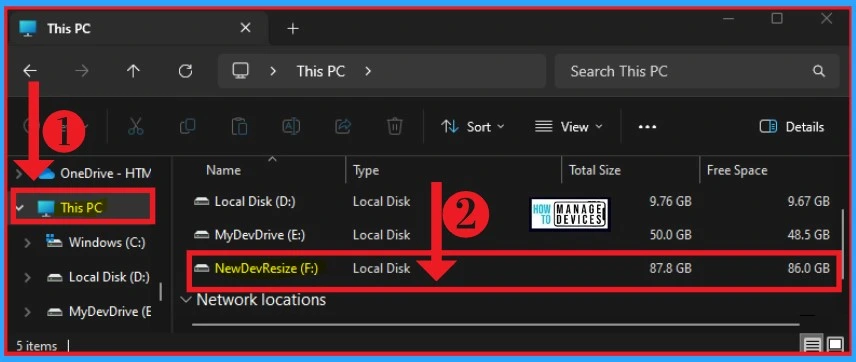Collapse the This PC tree node
This screenshot has width=856, height=362.
tap(21, 207)
